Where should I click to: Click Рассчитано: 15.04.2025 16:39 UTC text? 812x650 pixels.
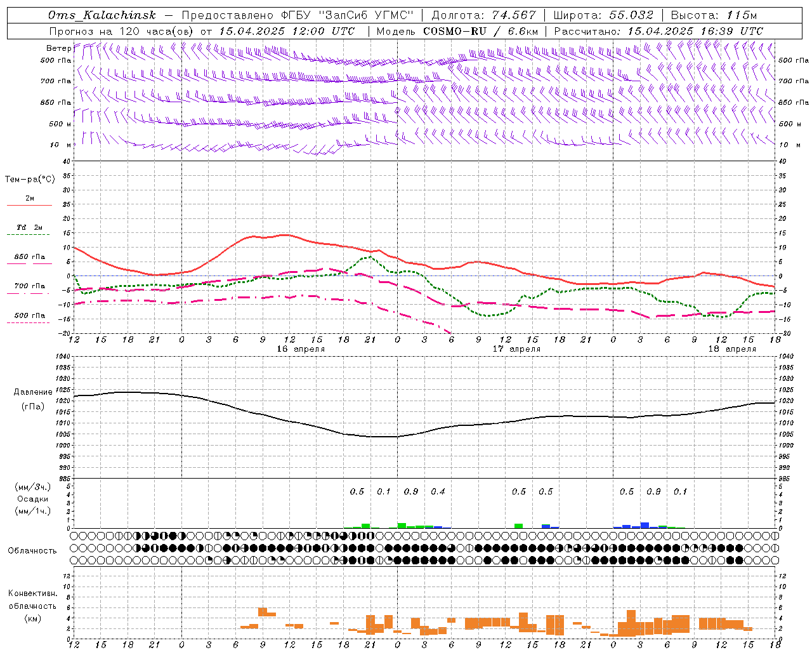click(658, 31)
